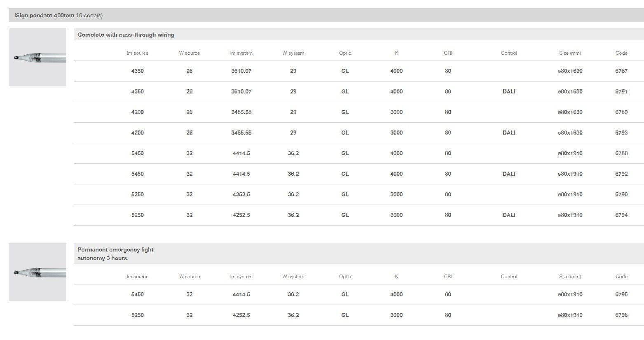
Task: Click the lm source header in emergency table
Action: pyautogui.click(x=137, y=277)
